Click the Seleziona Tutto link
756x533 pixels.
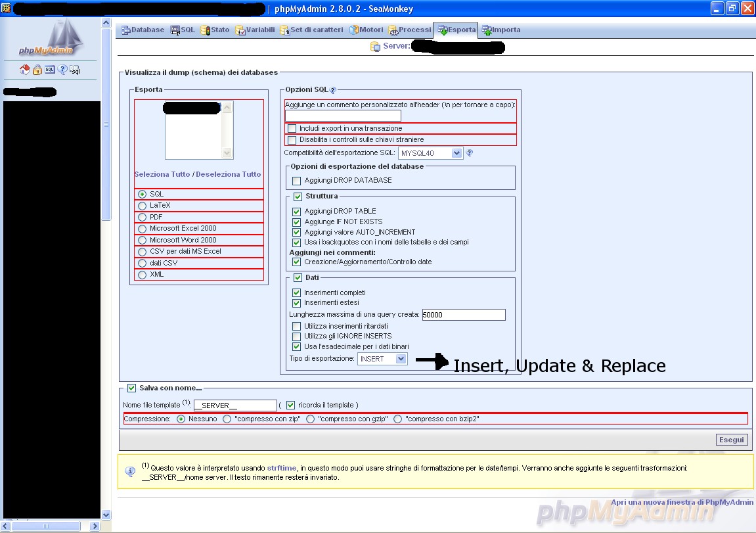(163, 174)
